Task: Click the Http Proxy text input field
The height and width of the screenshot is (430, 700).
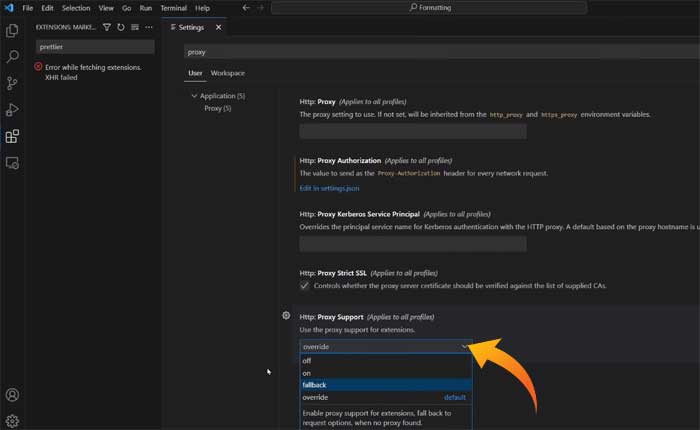Action: tap(385, 131)
